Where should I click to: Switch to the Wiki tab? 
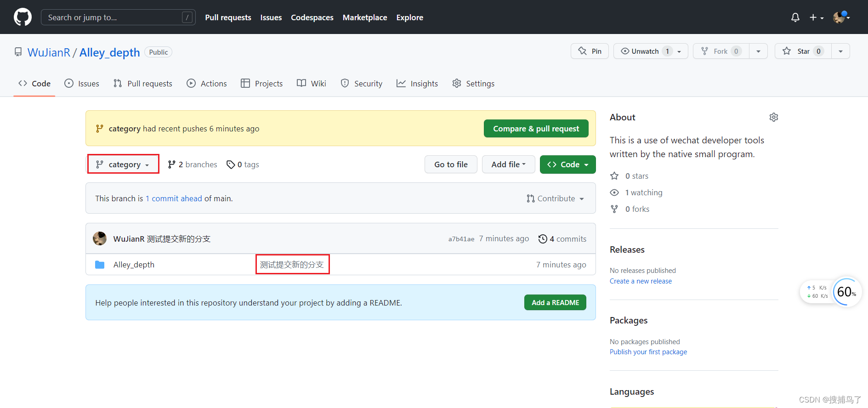(312, 84)
